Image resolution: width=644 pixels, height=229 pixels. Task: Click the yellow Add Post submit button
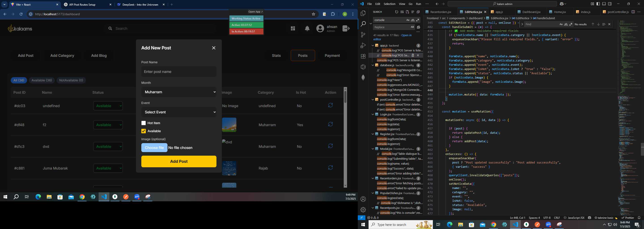click(179, 161)
